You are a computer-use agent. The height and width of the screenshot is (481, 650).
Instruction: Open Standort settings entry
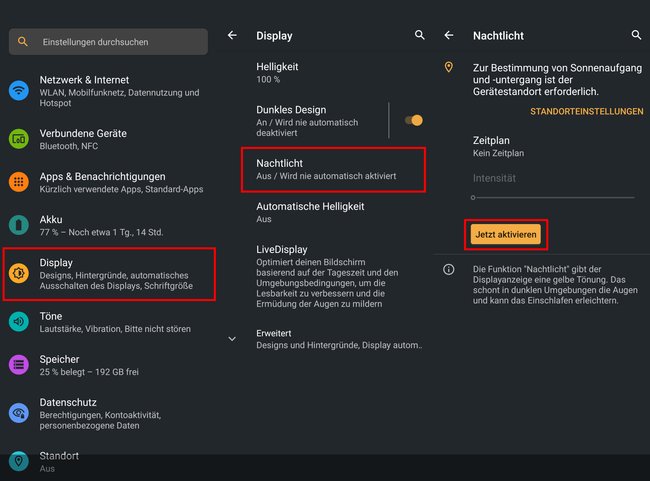109,462
